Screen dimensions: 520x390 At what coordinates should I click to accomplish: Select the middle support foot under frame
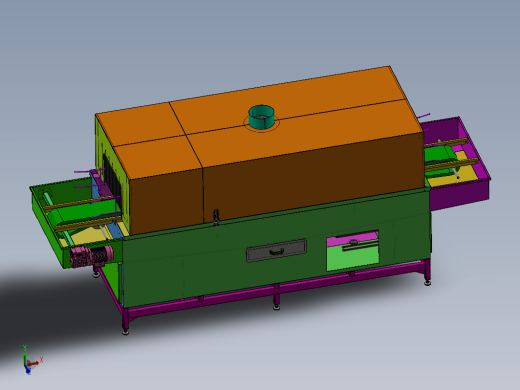tap(276, 301)
